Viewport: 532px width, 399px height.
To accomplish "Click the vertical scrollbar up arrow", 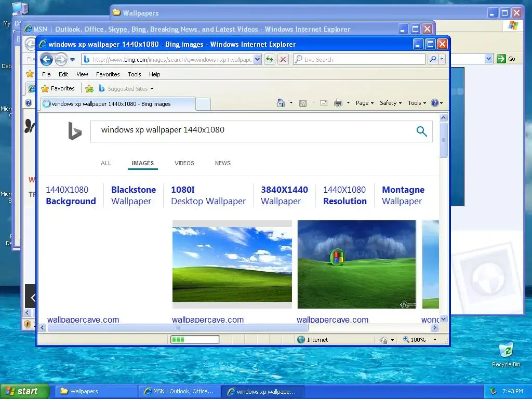I will (444, 118).
